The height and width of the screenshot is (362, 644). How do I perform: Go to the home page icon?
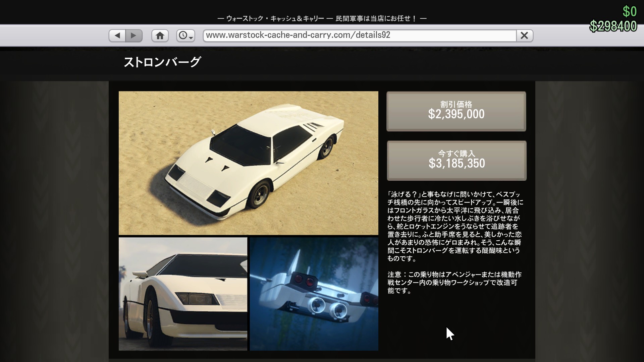click(160, 36)
